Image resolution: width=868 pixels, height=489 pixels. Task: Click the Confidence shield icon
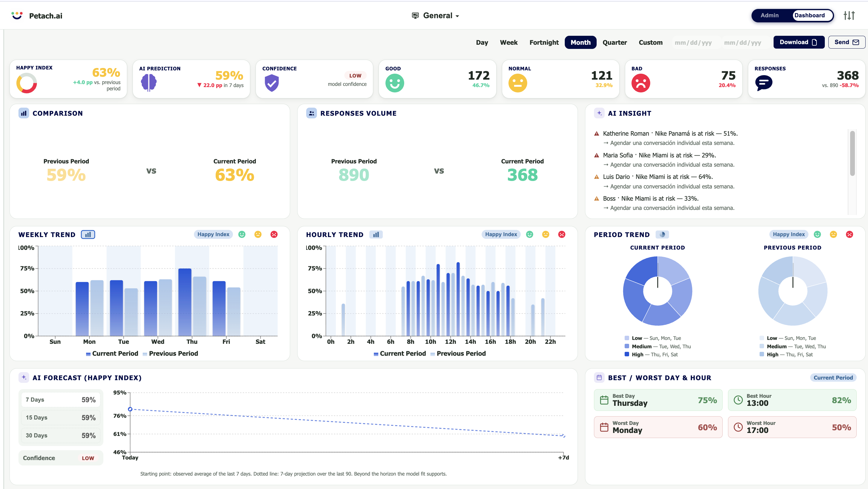tap(272, 83)
